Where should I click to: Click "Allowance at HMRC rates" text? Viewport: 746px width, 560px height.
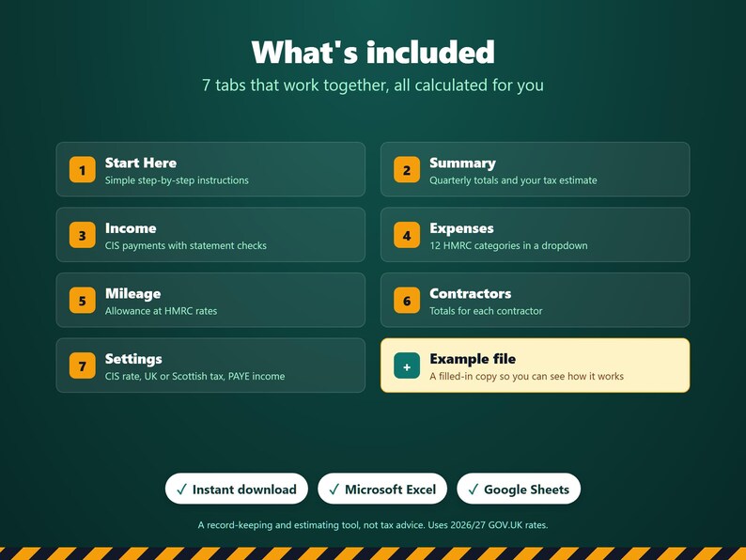[161, 311]
